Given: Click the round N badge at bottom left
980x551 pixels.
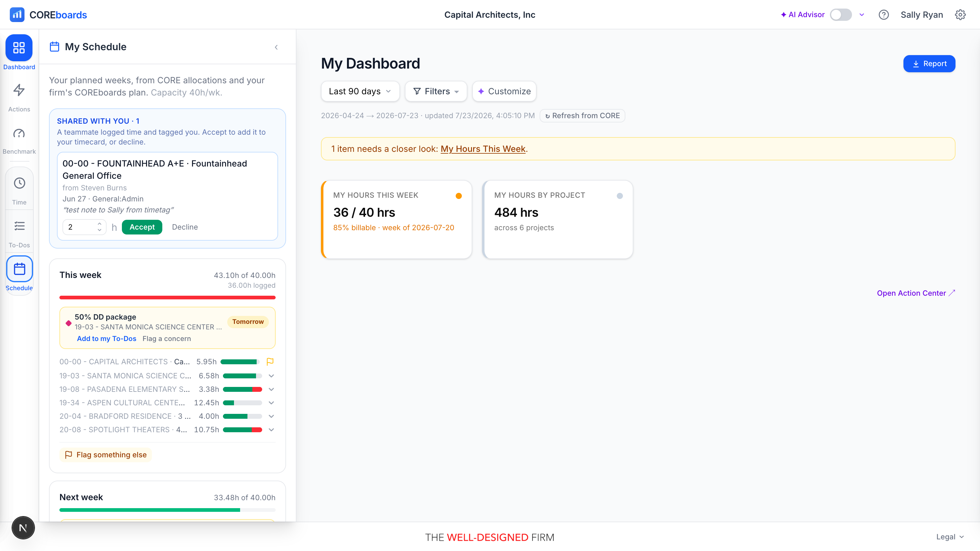Looking at the screenshot, I should pos(23,528).
